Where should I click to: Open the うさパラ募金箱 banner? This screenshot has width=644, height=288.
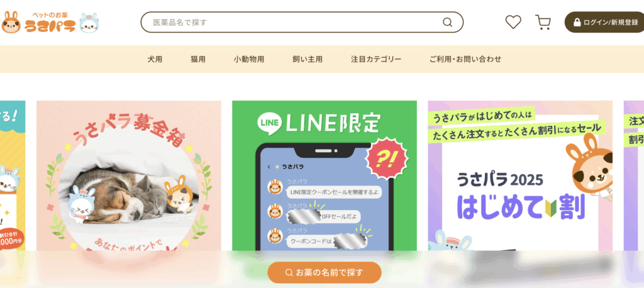click(128, 176)
